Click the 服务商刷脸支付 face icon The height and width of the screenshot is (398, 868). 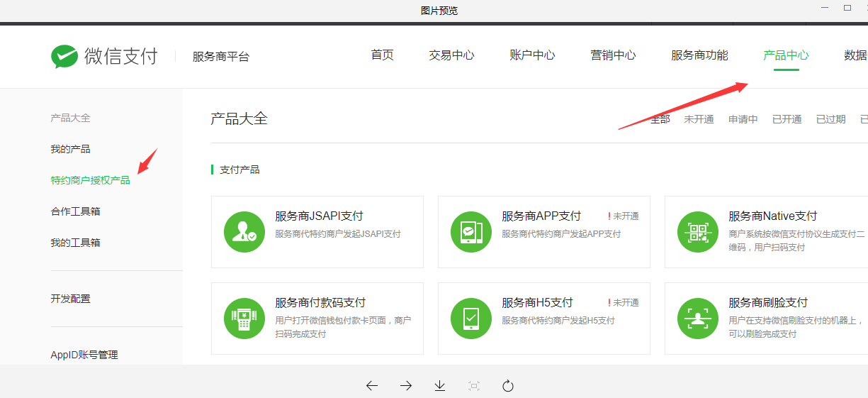[698, 319]
